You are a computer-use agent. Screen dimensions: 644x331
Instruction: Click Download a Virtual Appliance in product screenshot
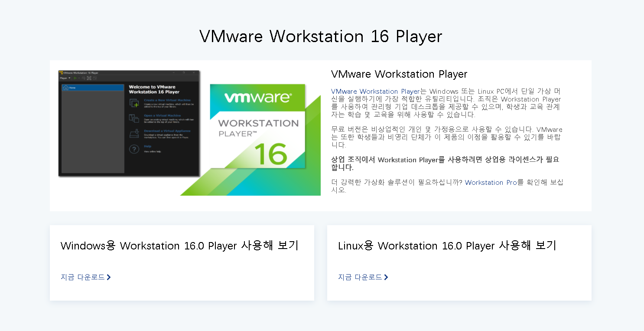tap(167, 131)
